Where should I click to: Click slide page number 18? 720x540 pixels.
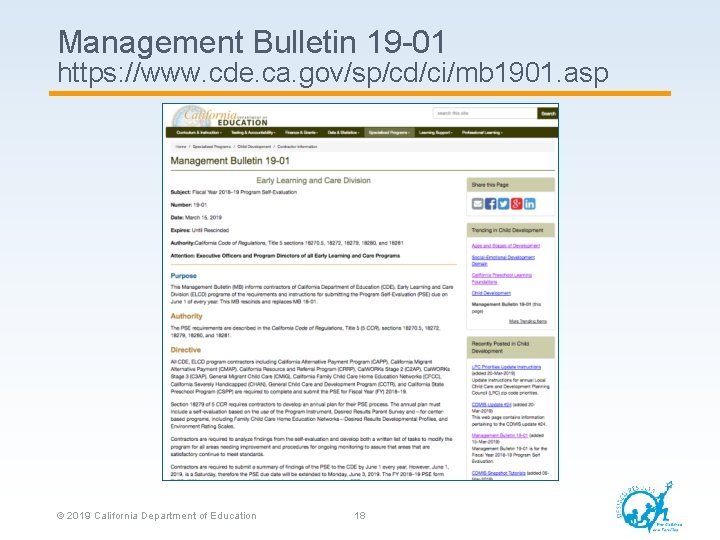360,516
